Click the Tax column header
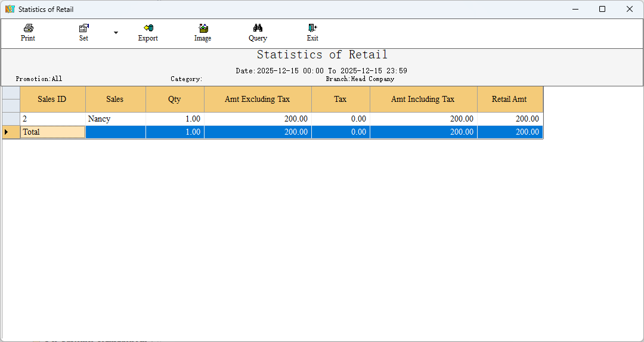 pos(340,100)
